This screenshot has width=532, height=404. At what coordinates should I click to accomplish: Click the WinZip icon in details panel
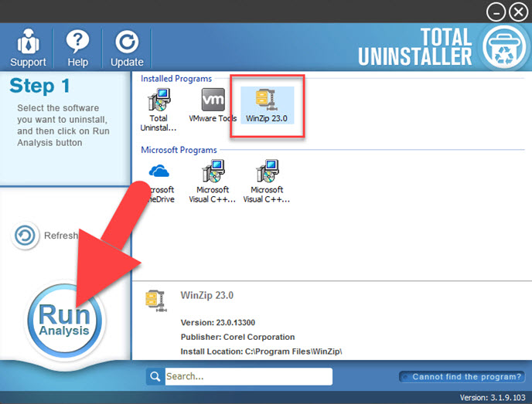click(x=155, y=300)
